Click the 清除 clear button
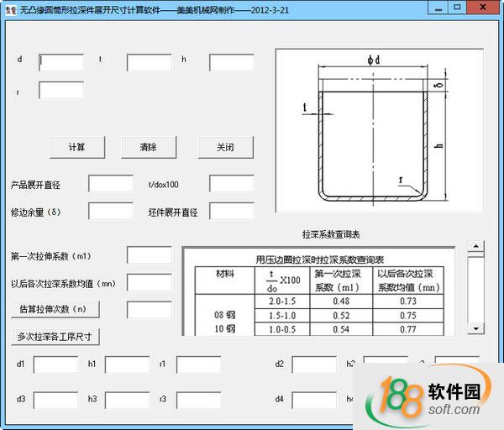 click(x=149, y=147)
